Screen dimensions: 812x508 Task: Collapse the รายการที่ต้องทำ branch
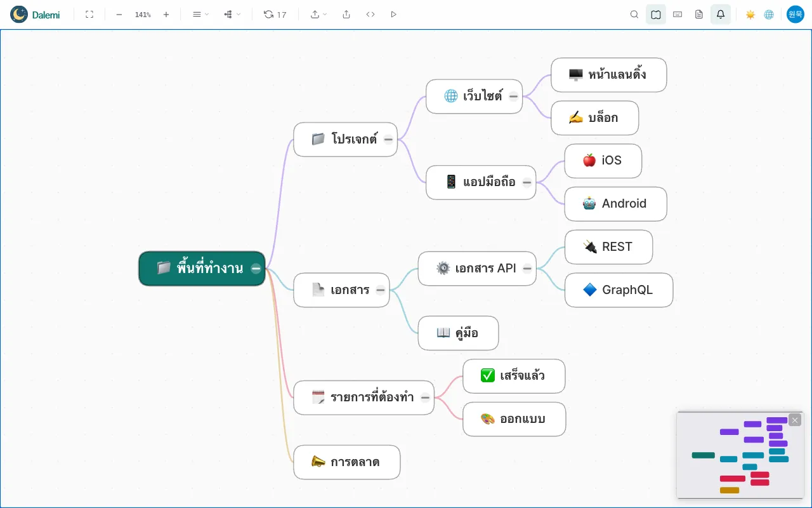(425, 398)
